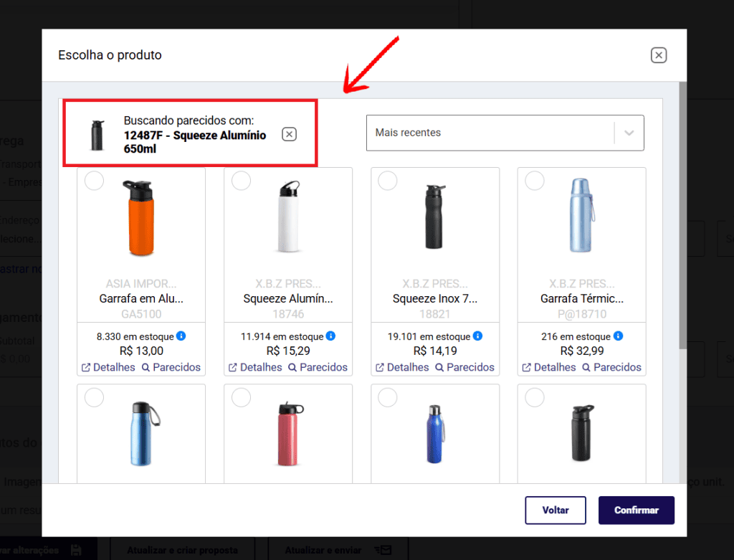The width and height of the screenshot is (734, 560).
Task: Select radio button for Squeeze Inox 18821
Action: coord(388,181)
